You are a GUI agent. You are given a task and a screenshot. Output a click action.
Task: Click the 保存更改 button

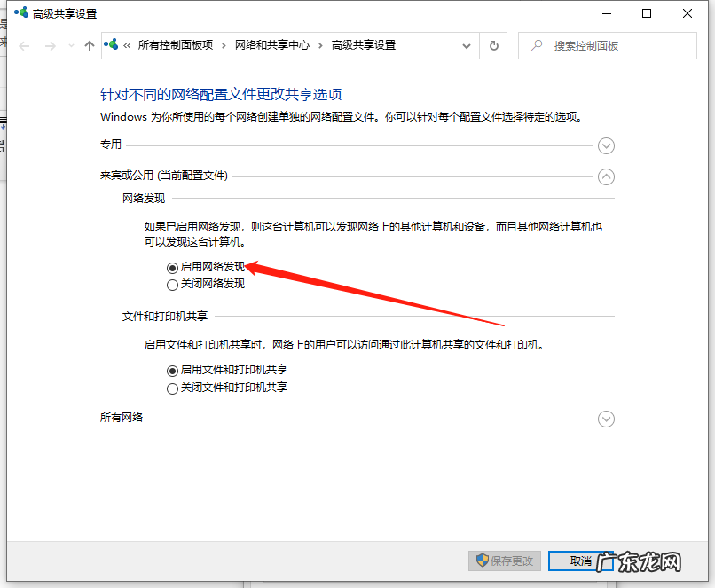(504, 561)
